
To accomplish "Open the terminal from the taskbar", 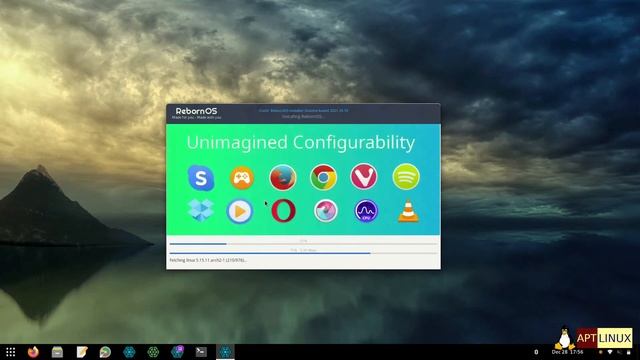I will click(x=201, y=352).
